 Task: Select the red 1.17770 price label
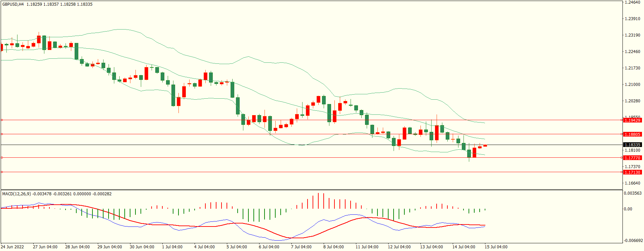632,158
